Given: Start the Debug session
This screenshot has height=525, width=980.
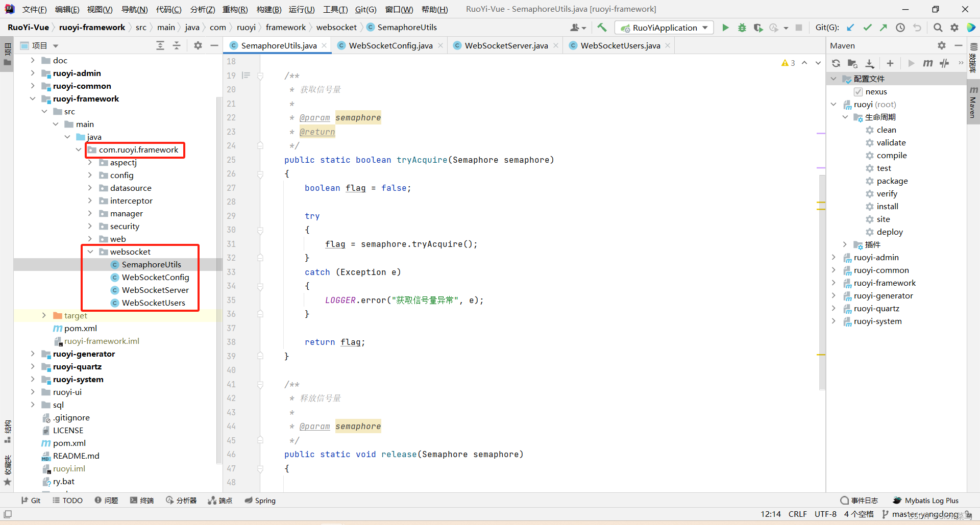Looking at the screenshot, I should click(742, 28).
